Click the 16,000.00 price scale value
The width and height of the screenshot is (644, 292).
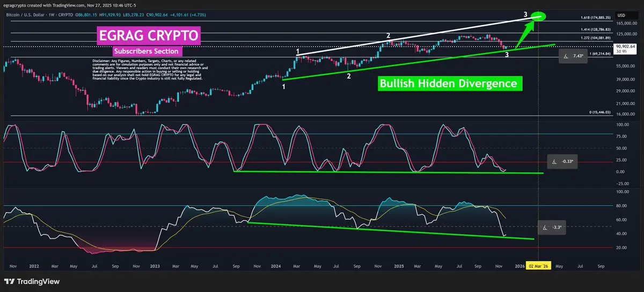click(x=626, y=114)
